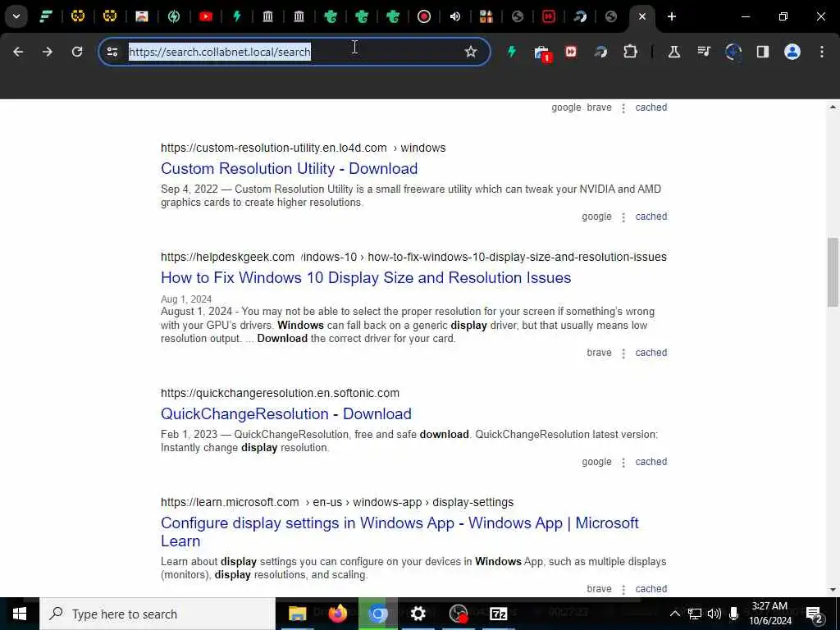Open the tab search dropdown chevron
Screen dimensions: 840x630
[x=16, y=16]
